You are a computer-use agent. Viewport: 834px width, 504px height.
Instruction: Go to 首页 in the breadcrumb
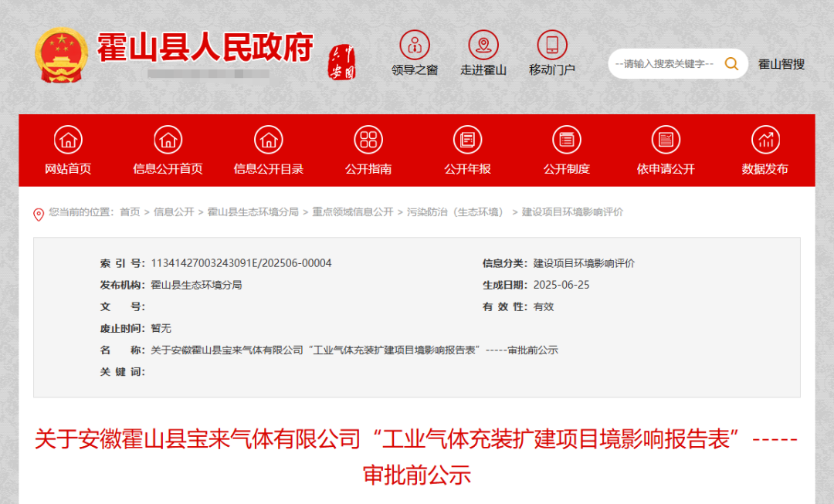click(131, 212)
